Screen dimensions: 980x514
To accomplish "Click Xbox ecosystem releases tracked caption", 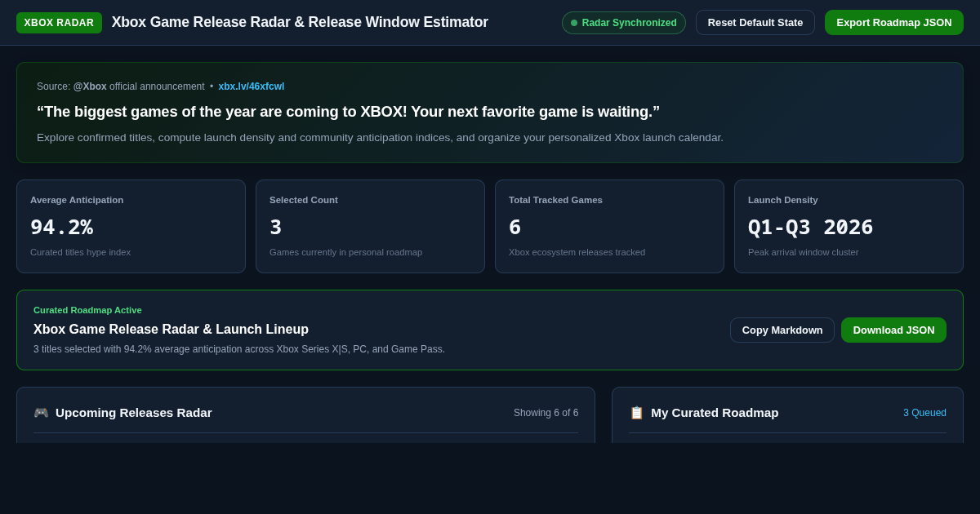I will click(x=577, y=252).
